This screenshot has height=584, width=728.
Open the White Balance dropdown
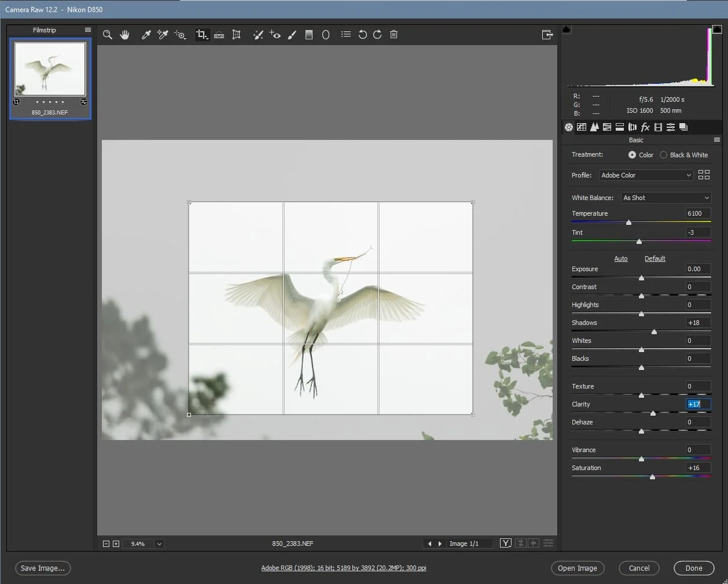pos(666,198)
